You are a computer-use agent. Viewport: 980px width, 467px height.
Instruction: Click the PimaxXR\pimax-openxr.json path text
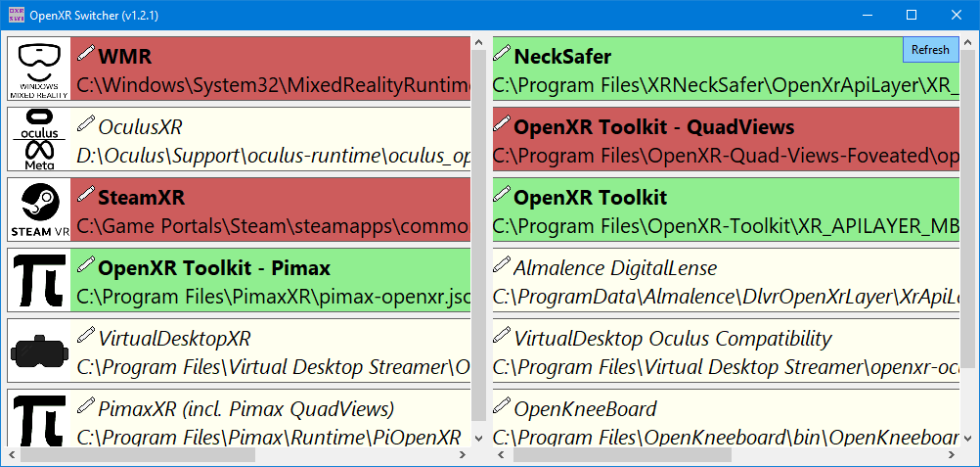273,298
